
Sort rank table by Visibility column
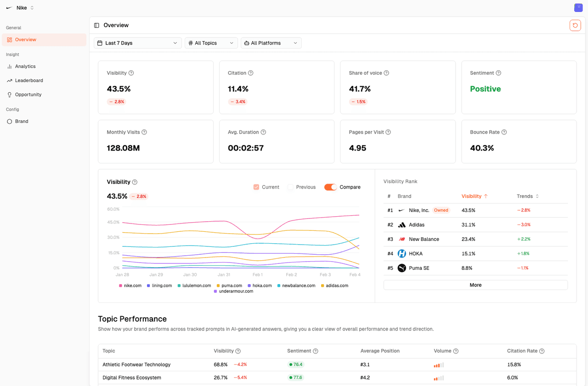[475, 196]
